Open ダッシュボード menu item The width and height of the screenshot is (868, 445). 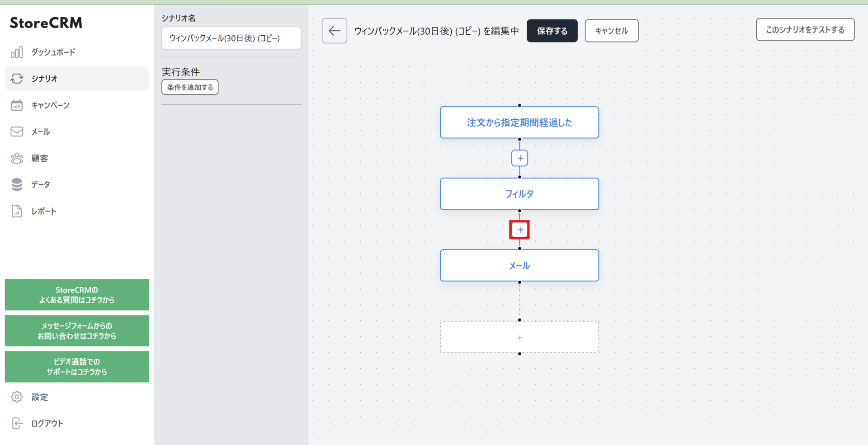pos(77,52)
